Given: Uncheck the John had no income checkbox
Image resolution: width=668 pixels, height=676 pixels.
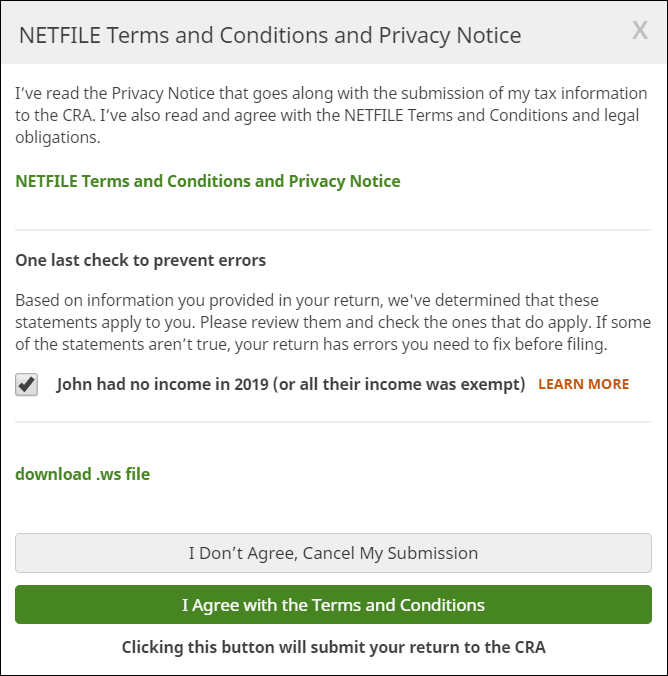Looking at the screenshot, I should [x=27, y=385].
